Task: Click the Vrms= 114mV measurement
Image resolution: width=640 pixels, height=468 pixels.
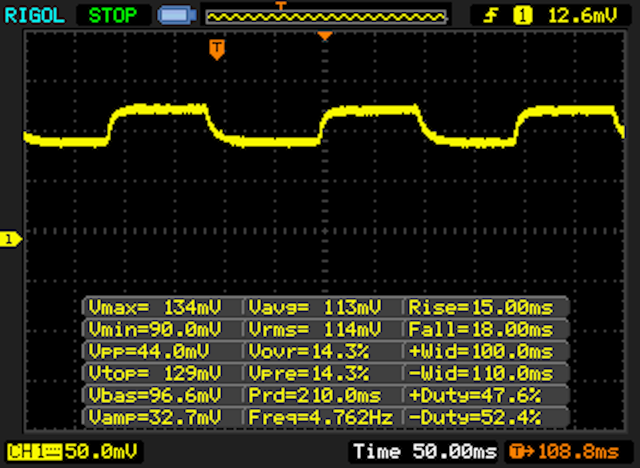Action: tap(315, 329)
